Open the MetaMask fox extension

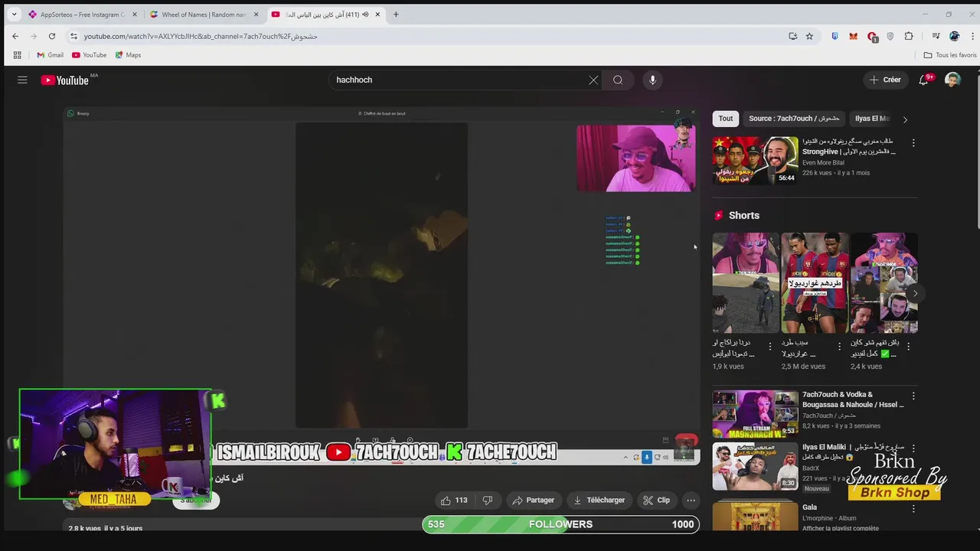point(853,36)
